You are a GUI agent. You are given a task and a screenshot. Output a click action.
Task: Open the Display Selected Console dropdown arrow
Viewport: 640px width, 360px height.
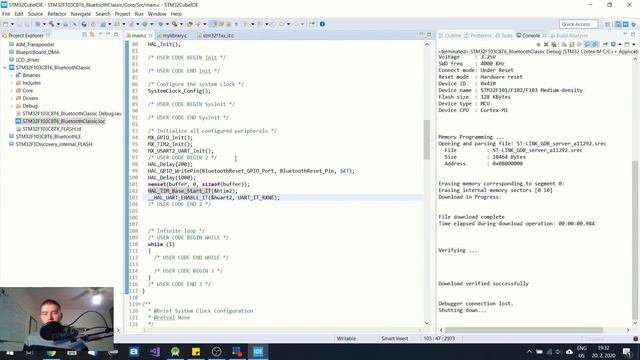620,44
